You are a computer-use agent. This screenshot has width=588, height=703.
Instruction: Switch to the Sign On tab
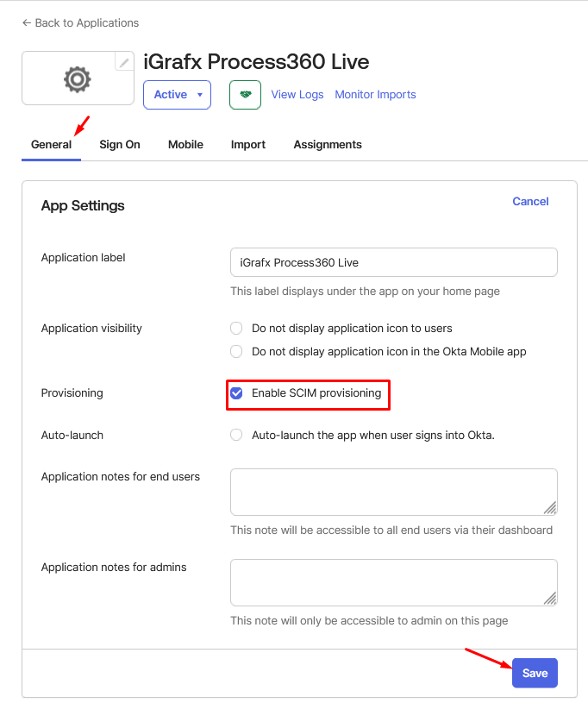point(120,145)
